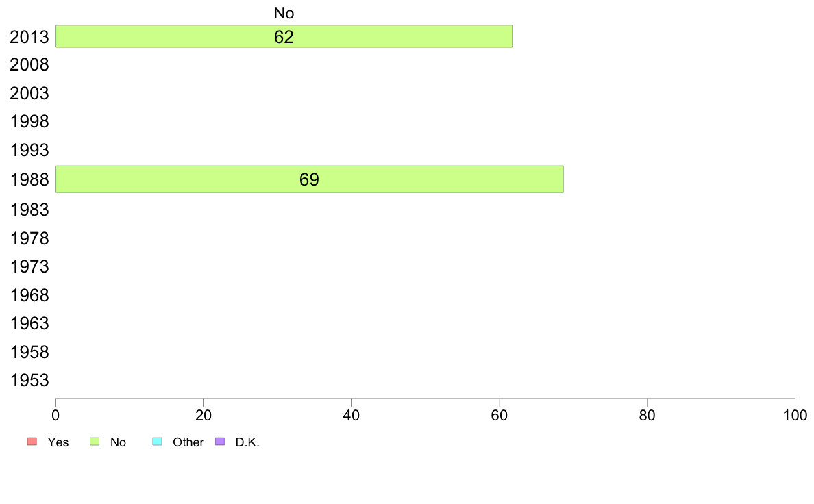The image size is (814, 504).
Task: Click the value 69 inside the bar
Action: pyautogui.click(x=310, y=179)
